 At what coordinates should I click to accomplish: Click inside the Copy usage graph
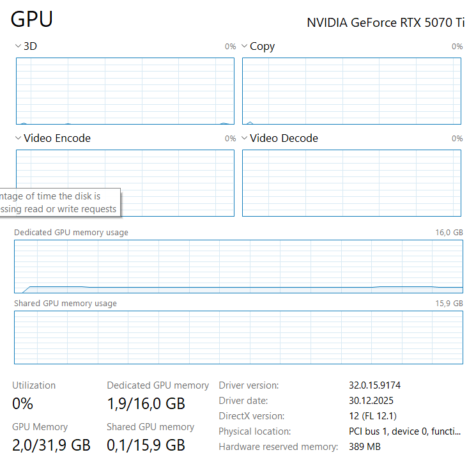pyautogui.click(x=351, y=91)
